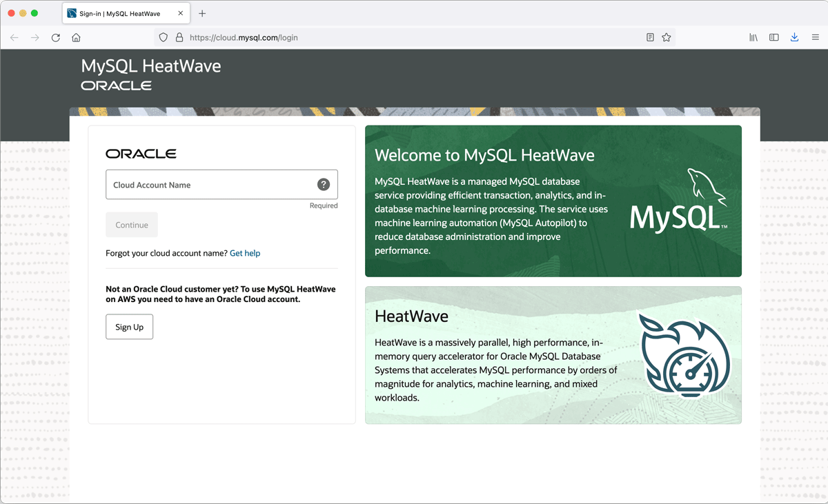Click the macOS green maximize window button

tap(34, 14)
